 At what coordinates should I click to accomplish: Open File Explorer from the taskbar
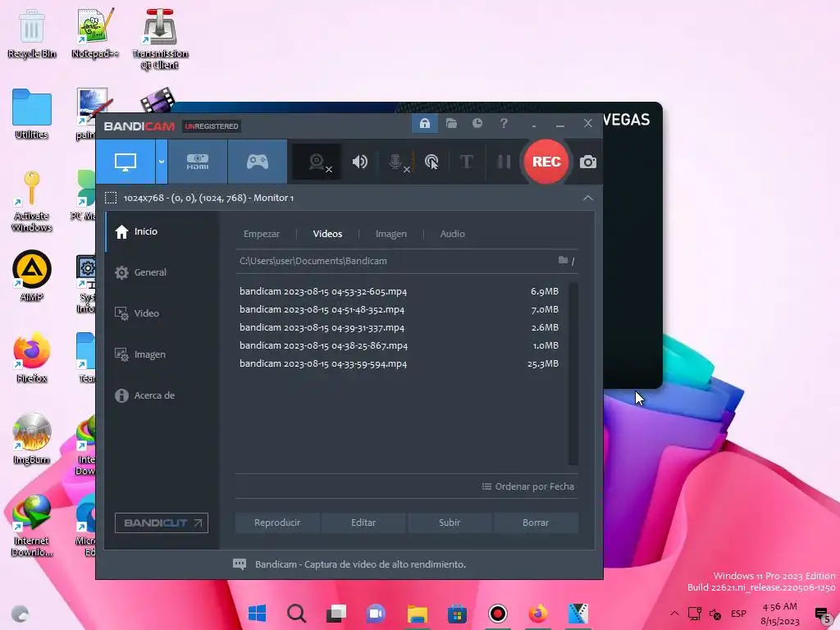(417, 614)
